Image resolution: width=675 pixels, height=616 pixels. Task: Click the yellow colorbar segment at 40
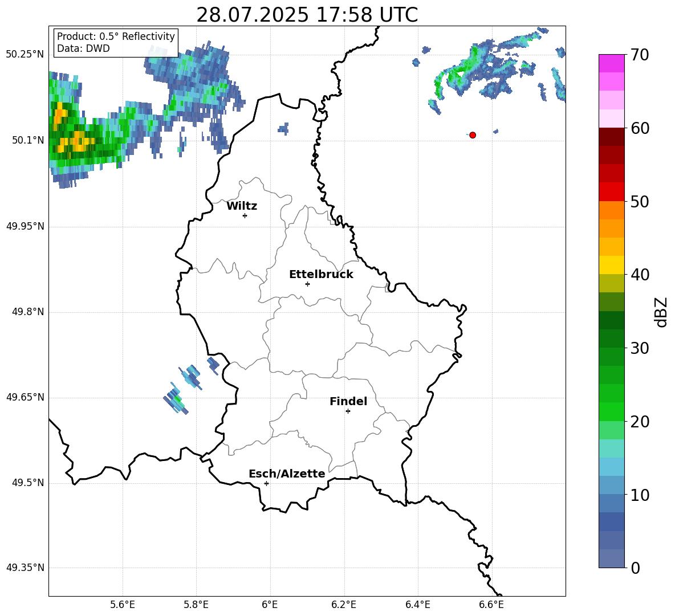(612, 265)
